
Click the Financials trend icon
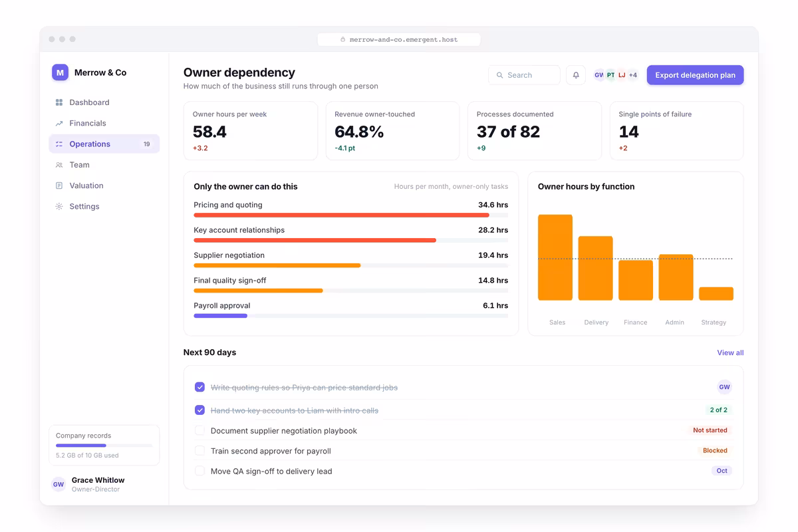pyautogui.click(x=59, y=123)
